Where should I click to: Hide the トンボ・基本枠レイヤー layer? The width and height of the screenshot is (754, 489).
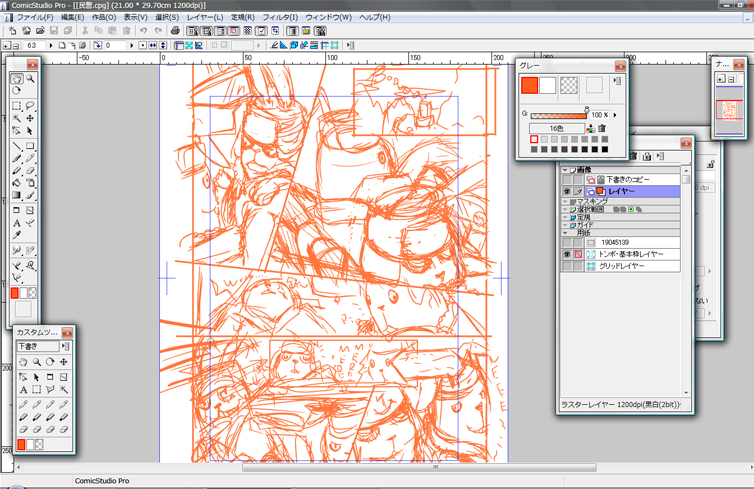(567, 255)
